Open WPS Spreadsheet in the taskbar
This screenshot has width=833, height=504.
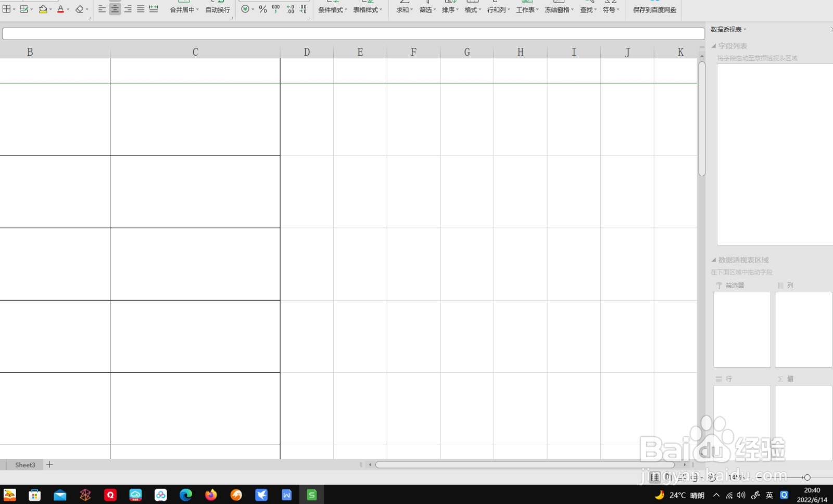(x=312, y=495)
